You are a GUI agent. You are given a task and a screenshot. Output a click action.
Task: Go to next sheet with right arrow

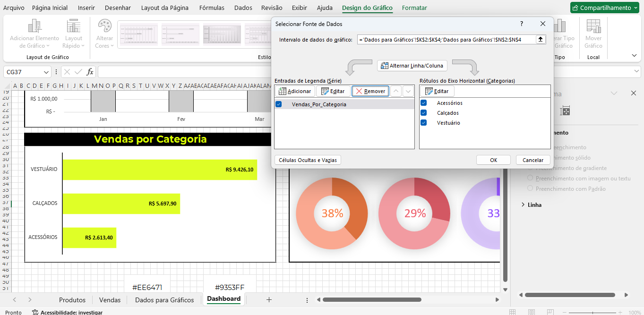(x=30, y=299)
